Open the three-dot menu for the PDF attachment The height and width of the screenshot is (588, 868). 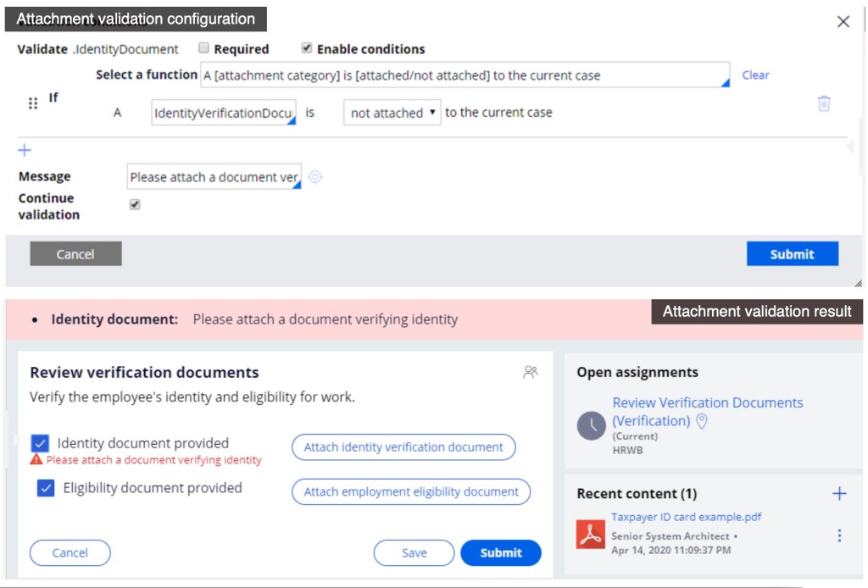[x=839, y=535]
